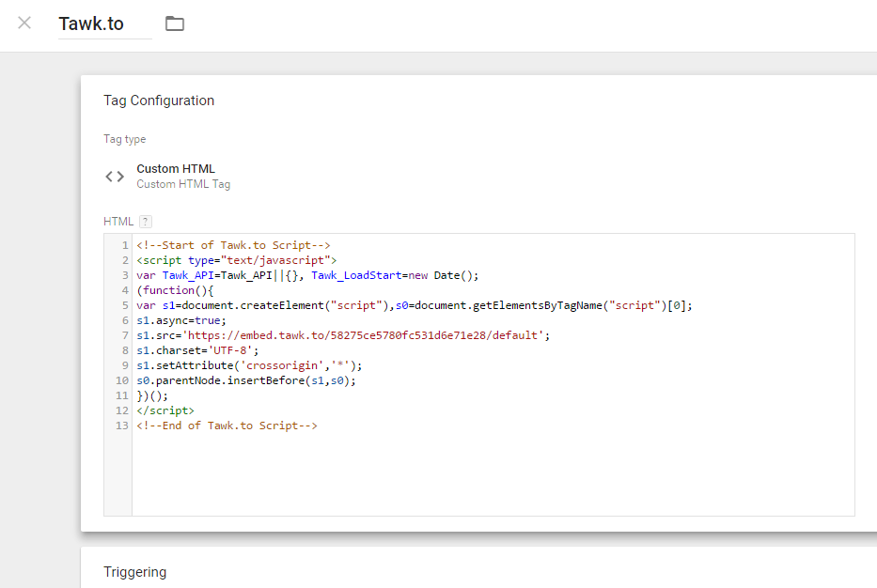This screenshot has height=588, width=877.
Task: Click the HTML field label
Action: pyautogui.click(x=118, y=222)
